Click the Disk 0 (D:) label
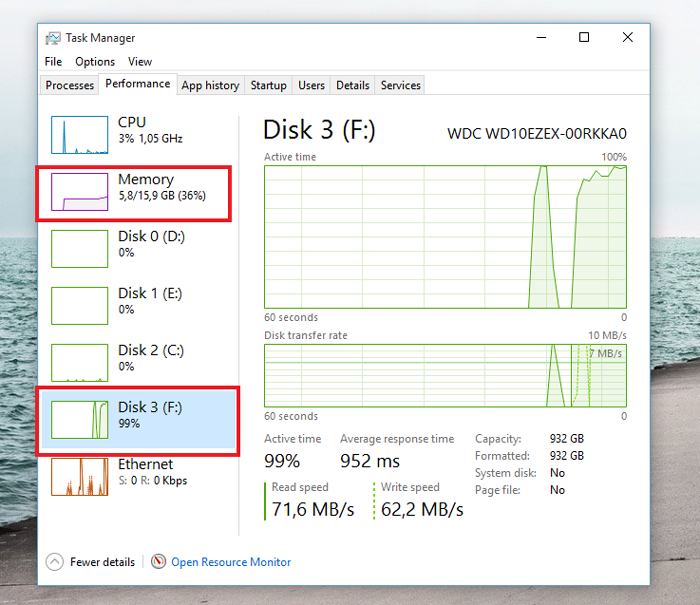 pyautogui.click(x=151, y=236)
